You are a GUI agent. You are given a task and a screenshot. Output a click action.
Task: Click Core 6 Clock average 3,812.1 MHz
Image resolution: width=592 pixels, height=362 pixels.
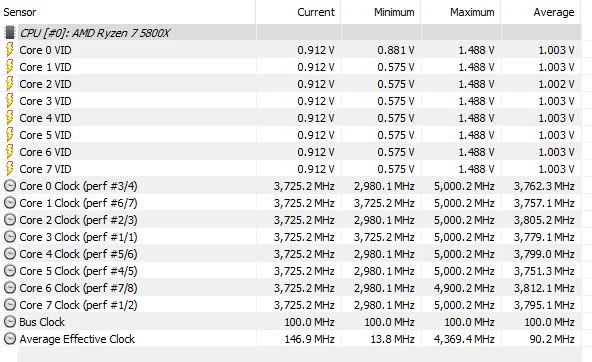pos(544,288)
